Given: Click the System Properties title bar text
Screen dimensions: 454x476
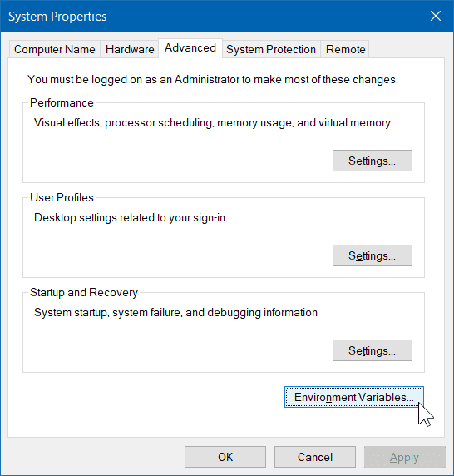Looking at the screenshot, I should point(57,17).
